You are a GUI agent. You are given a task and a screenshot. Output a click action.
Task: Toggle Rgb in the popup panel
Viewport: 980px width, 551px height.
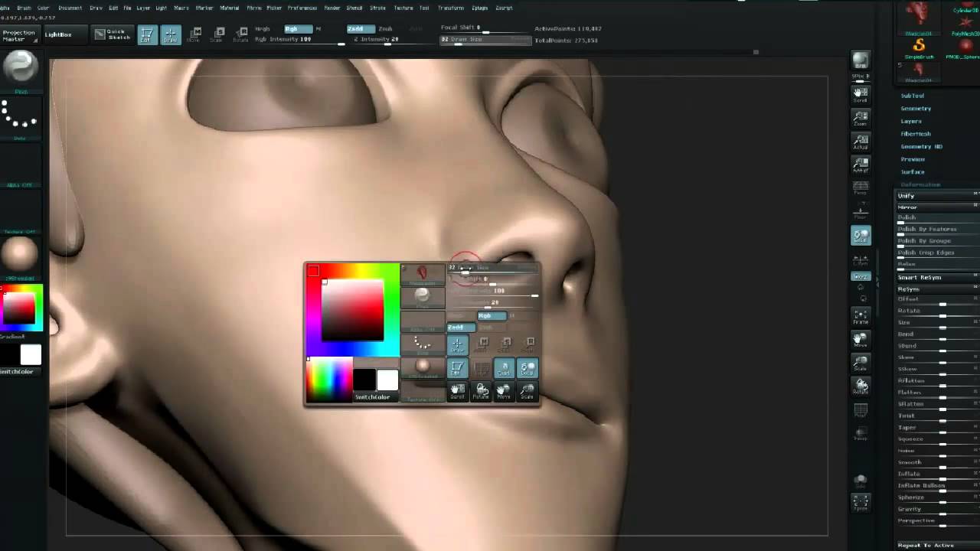(x=491, y=315)
